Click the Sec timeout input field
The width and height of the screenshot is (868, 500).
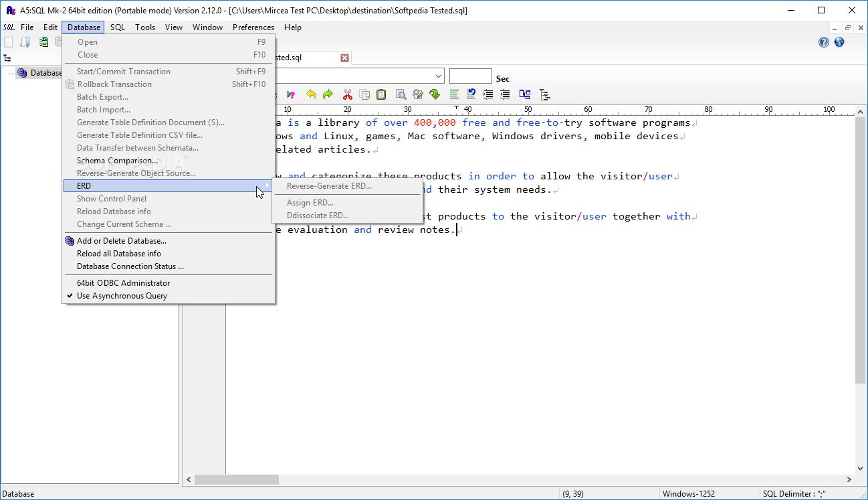point(471,76)
